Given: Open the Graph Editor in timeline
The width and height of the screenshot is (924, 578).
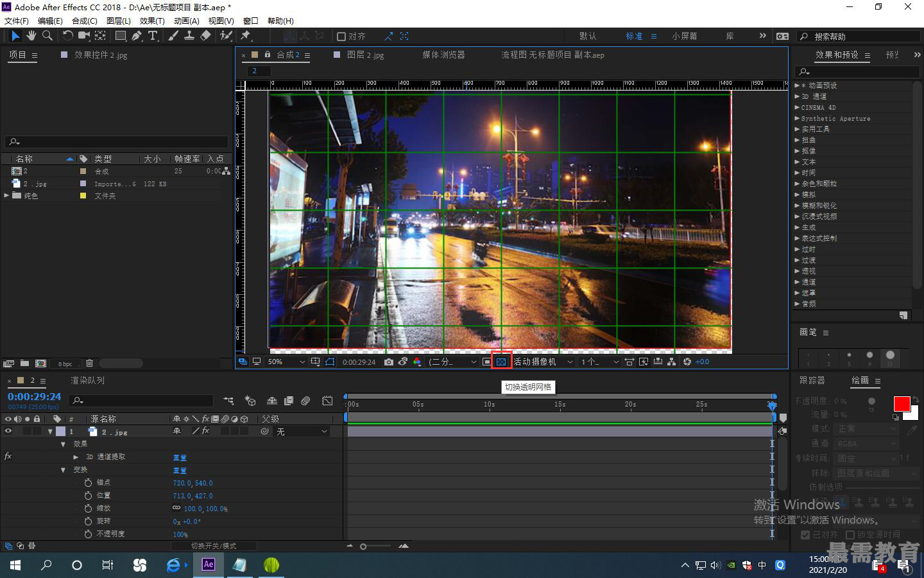Looking at the screenshot, I should (x=327, y=401).
